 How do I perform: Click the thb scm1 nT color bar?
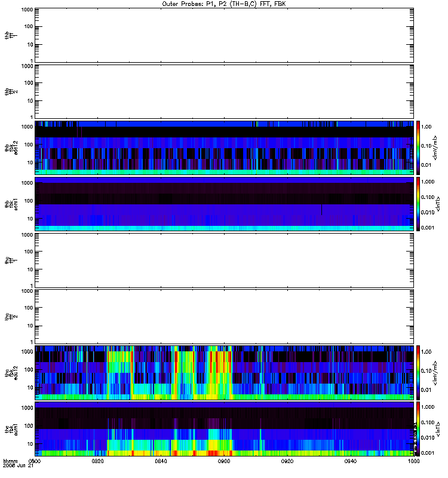[419, 204]
